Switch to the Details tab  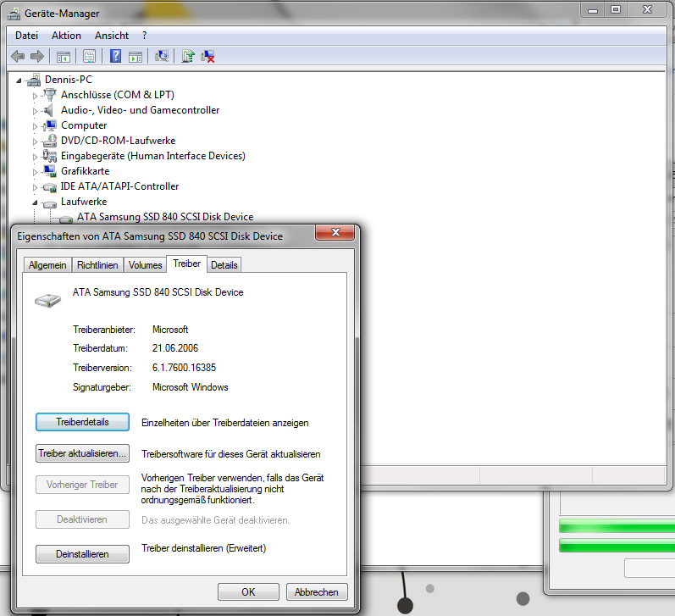pos(224,265)
